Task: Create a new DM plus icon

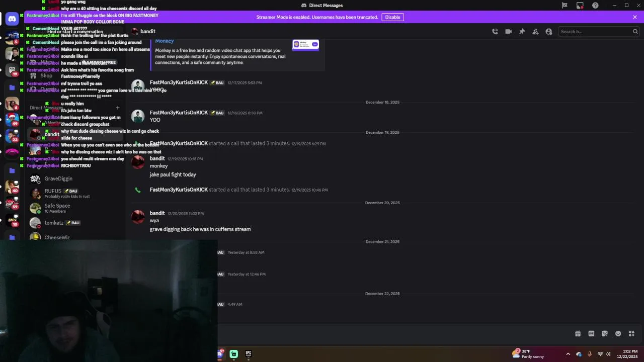Action: point(118,108)
